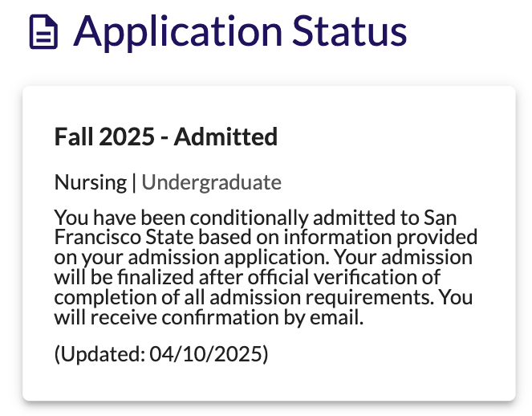The height and width of the screenshot is (416, 532).
Task: Click the Nursing program label
Action: pos(90,183)
